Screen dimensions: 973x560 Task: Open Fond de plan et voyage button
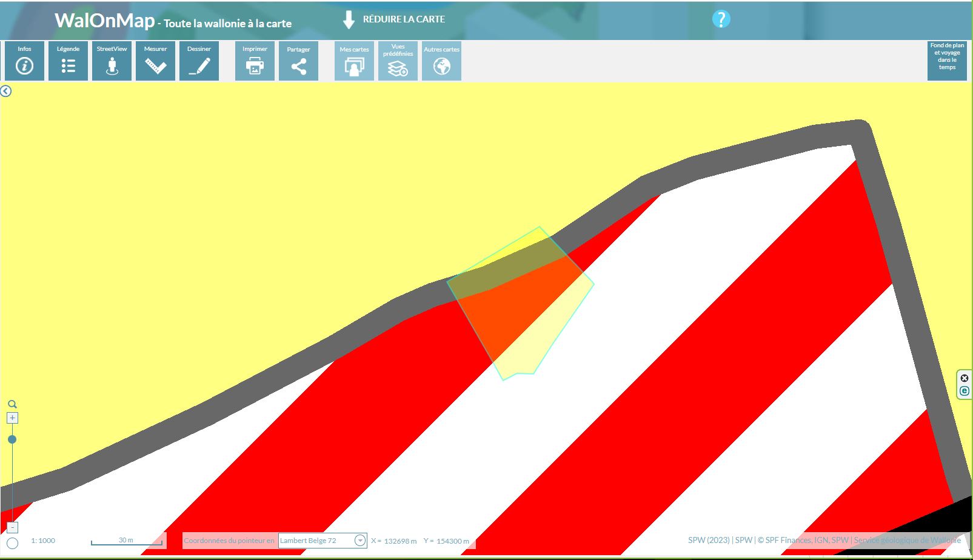pyautogui.click(x=947, y=60)
